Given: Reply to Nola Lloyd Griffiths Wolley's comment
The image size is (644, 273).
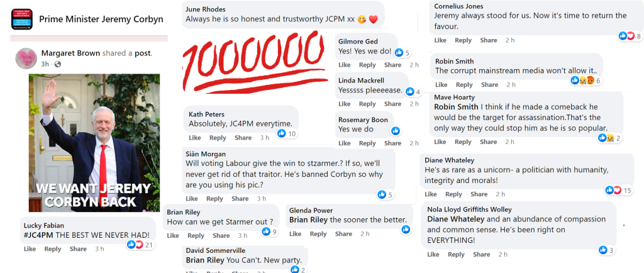Looking at the screenshot, I should tap(456, 255).
